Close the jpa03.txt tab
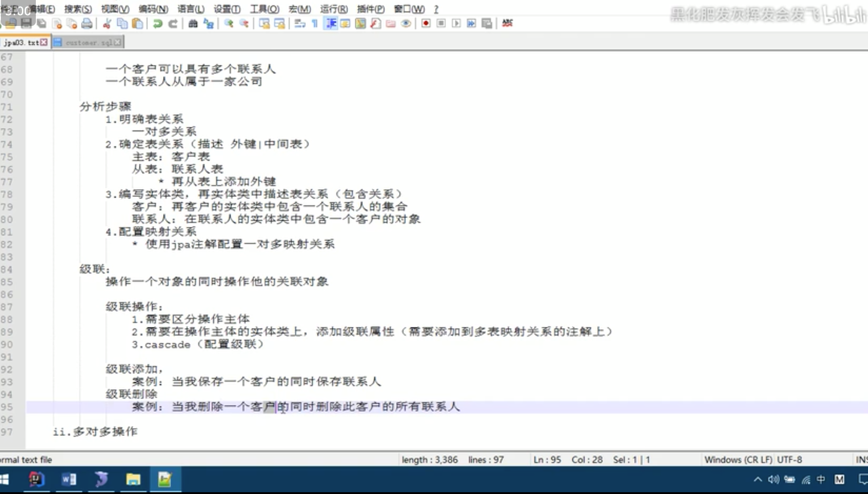The image size is (868, 494). pyautogui.click(x=43, y=42)
